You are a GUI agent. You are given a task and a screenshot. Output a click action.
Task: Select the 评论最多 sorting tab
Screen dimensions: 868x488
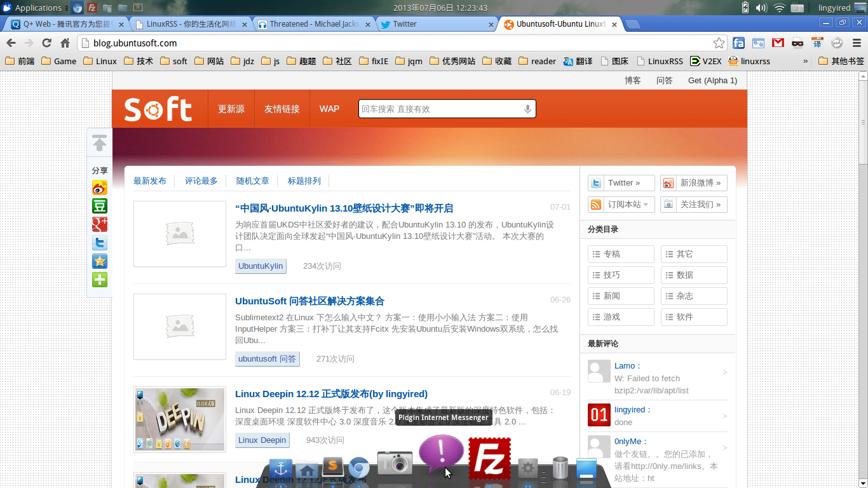(201, 181)
